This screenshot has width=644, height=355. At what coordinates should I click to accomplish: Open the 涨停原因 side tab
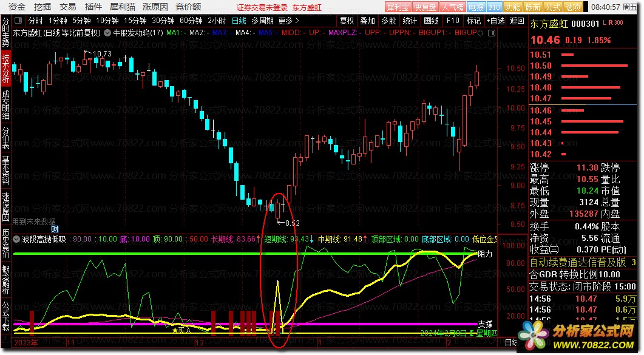coord(5,207)
